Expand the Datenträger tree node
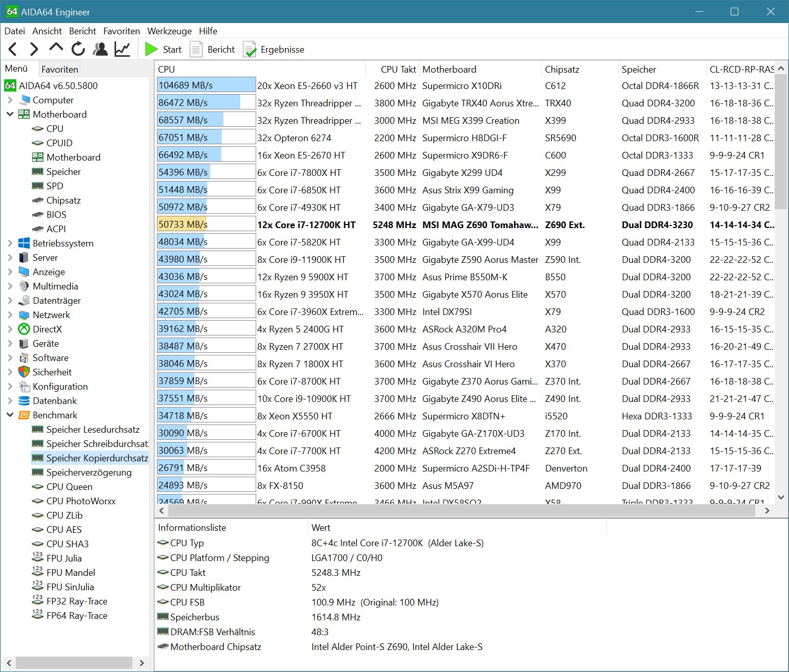The image size is (789, 672). (x=10, y=300)
